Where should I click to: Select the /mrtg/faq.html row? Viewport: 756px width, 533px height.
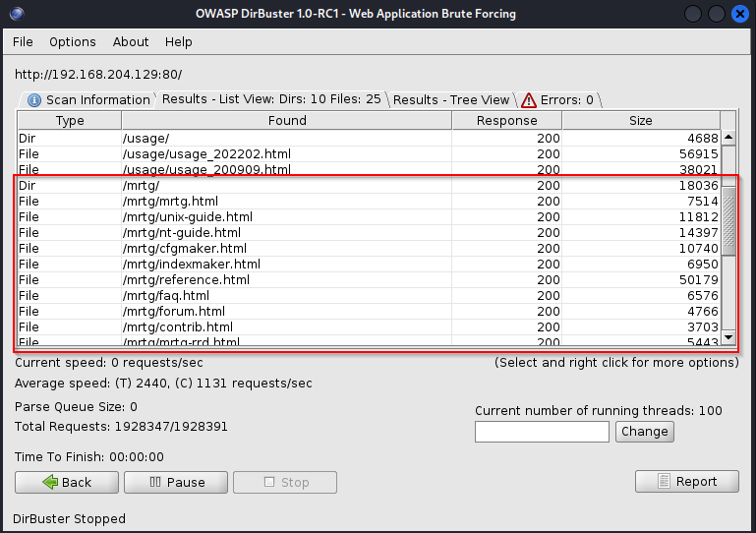[x=369, y=296]
